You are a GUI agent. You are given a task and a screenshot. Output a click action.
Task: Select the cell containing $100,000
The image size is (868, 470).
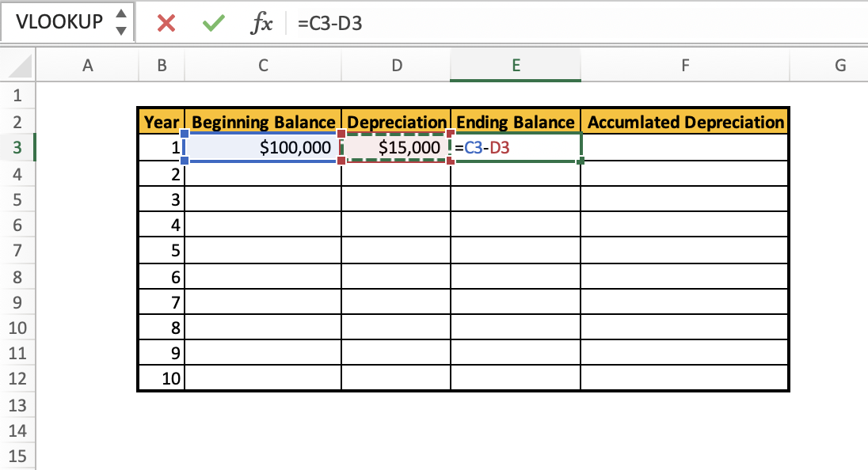(263, 147)
